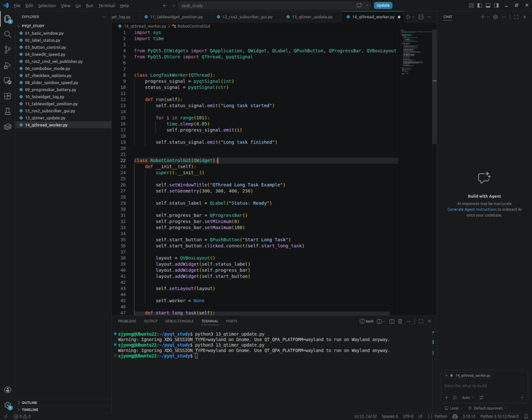Switch to the DEBUG CONSOLE tab
532x420 pixels.
pos(179,321)
